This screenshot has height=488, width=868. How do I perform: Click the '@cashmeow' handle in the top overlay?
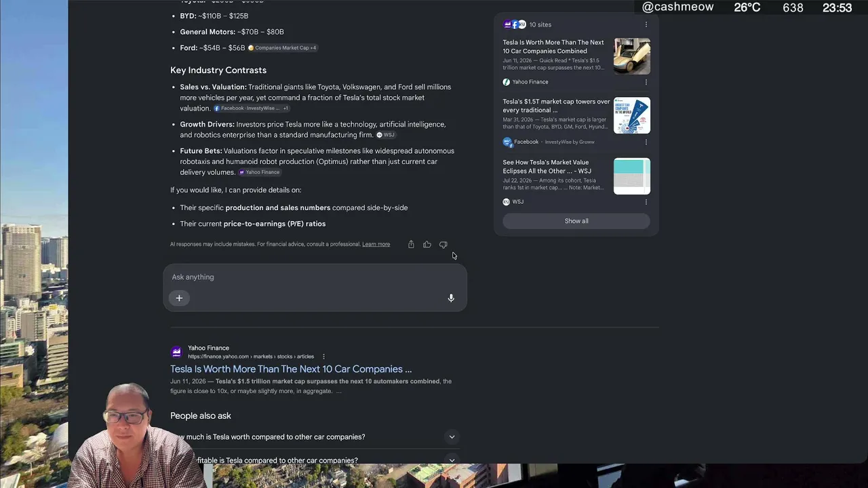point(677,7)
